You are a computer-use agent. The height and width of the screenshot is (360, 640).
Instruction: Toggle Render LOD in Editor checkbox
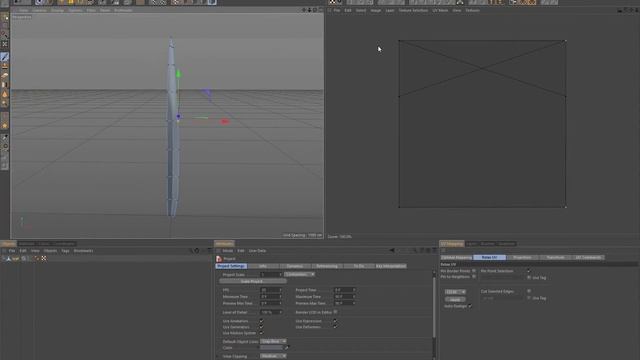click(336, 312)
